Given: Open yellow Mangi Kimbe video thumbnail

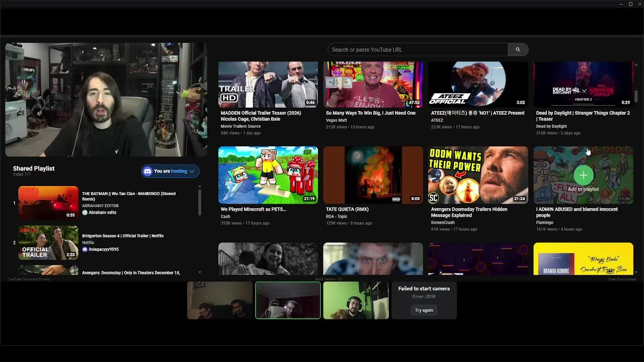Looking at the screenshot, I should (584, 259).
